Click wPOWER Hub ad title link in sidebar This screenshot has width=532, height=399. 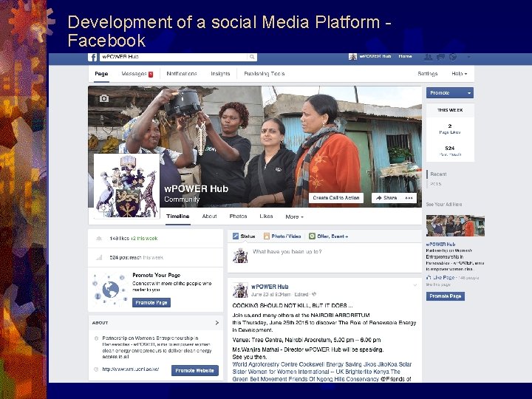[x=440, y=245]
